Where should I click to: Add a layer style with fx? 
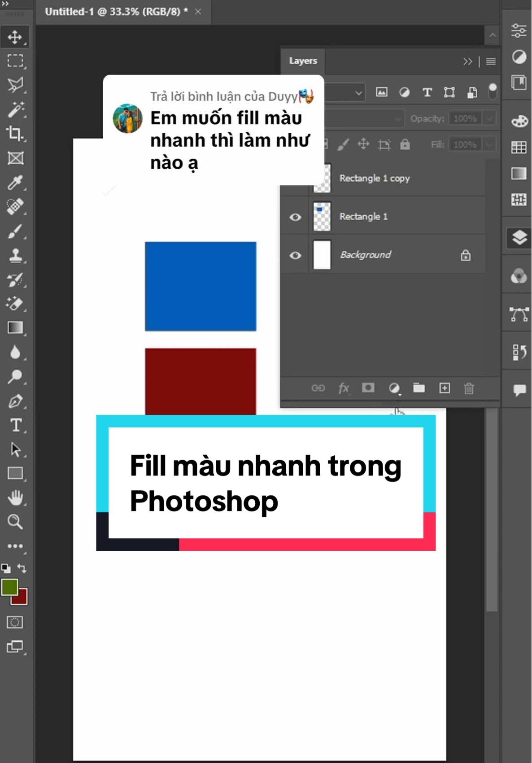(x=344, y=388)
